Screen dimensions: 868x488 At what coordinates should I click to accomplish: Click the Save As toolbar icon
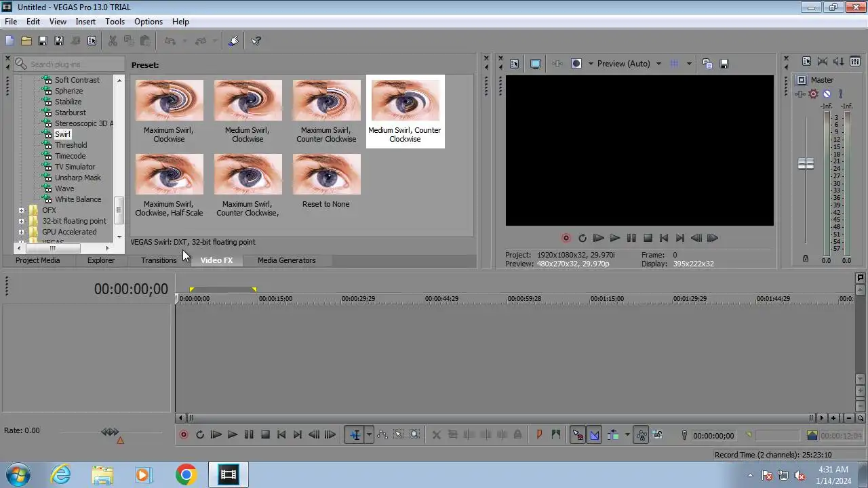pyautogui.click(x=59, y=41)
